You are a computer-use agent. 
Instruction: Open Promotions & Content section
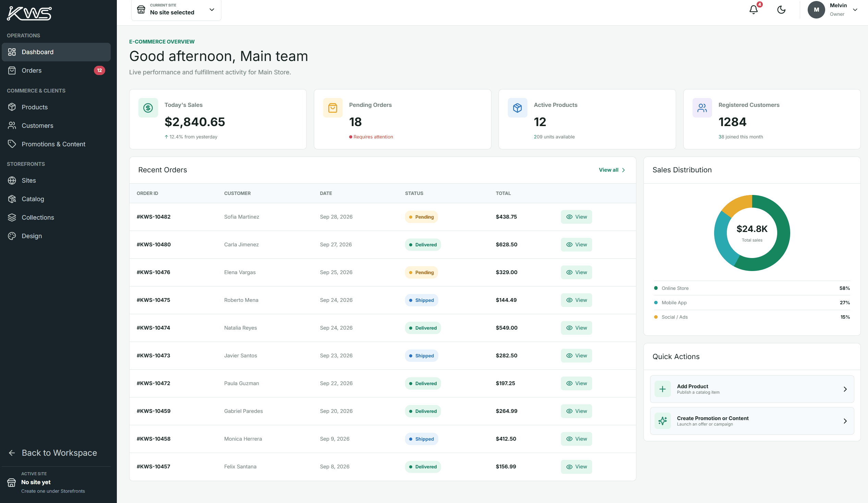[x=56, y=144]
